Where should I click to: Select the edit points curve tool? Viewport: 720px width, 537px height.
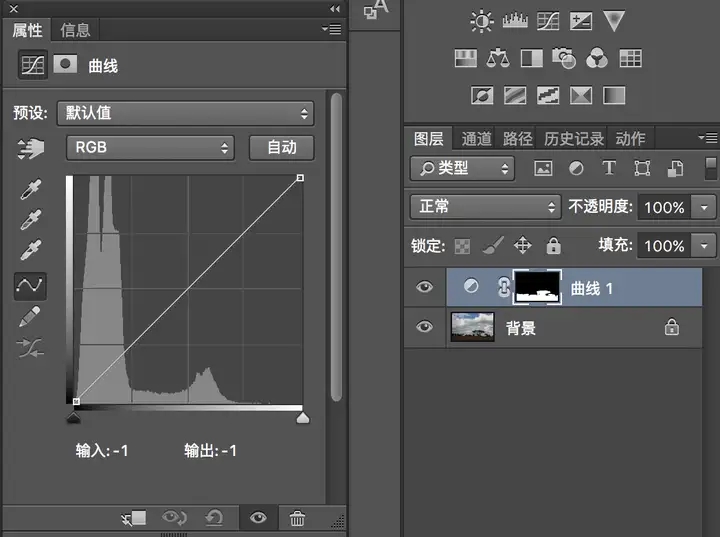coord(30,286)
